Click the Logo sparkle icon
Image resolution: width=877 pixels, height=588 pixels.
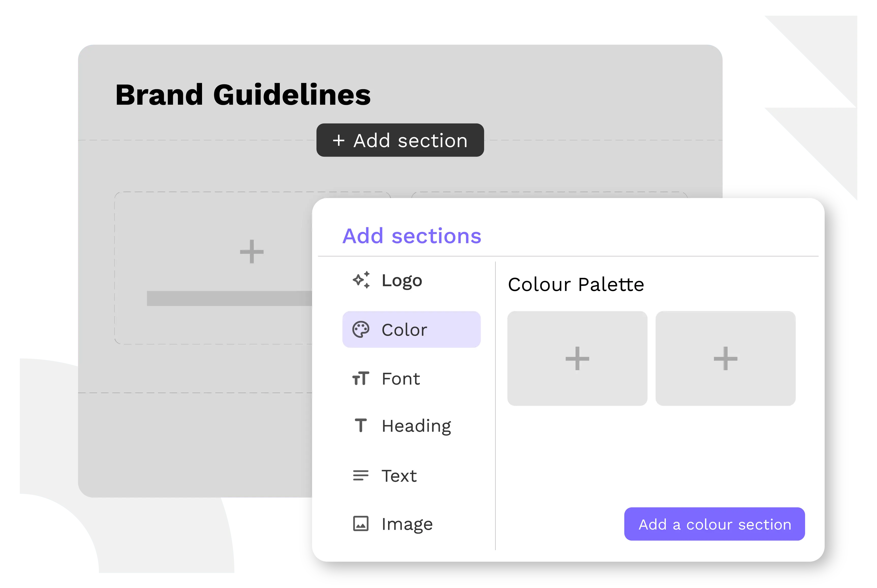pyautogui.click(x=361, y=280)
